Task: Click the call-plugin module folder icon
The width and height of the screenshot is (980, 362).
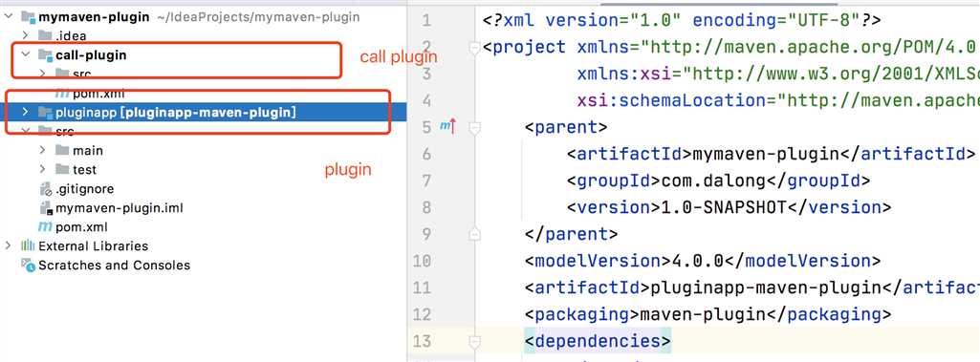Action: click(x=46, y=55)
